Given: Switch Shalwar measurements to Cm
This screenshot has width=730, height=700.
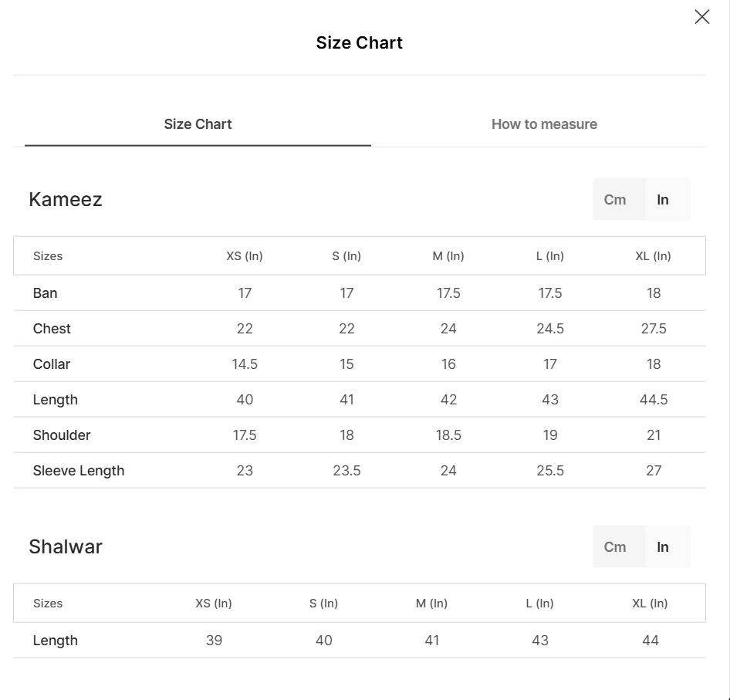Looking at the screenshot, I should (x=615, y=547).
